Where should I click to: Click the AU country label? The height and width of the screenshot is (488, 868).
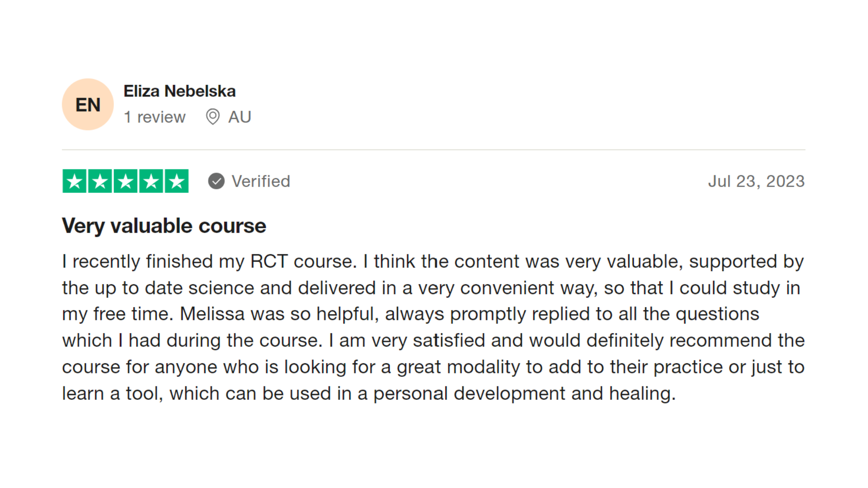tap(240, 117)
